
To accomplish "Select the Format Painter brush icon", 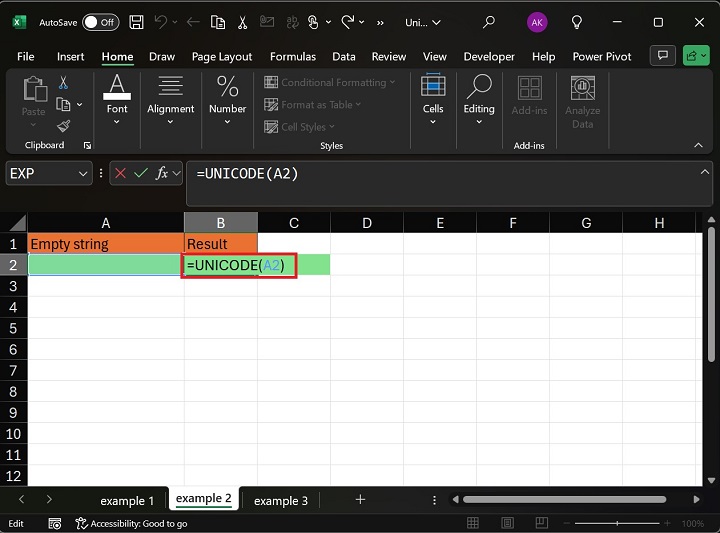I will pyautogui.click(x=64, y=126).
